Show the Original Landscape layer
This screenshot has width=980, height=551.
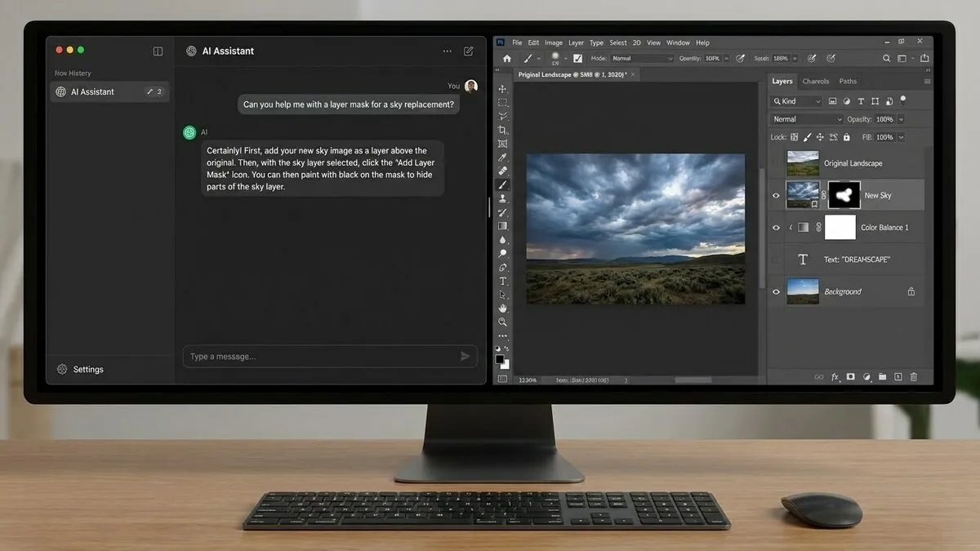[x=776, y=163]
